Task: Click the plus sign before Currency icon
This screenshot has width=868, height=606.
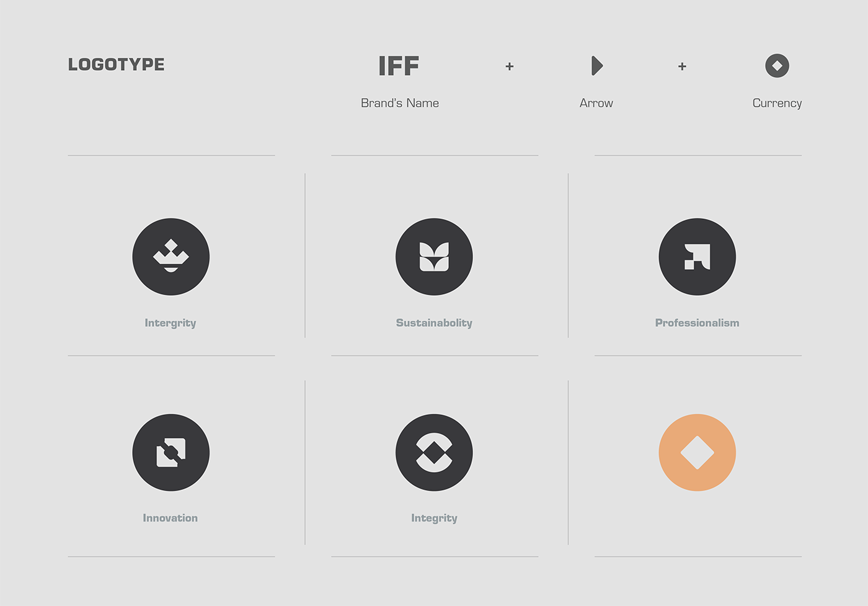Action: point(682,66)
